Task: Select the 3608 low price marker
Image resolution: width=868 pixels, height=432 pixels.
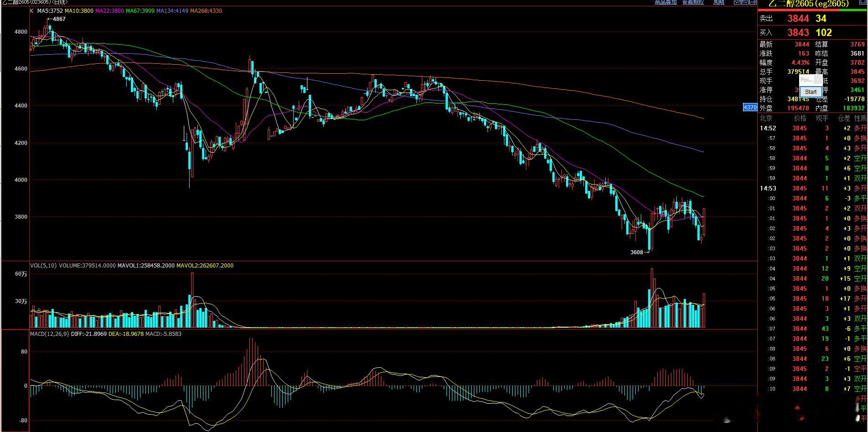Action: (639, 252)
